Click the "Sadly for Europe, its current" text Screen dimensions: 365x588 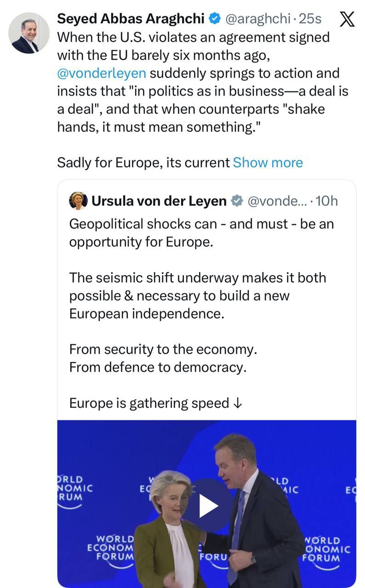(143, 163)
